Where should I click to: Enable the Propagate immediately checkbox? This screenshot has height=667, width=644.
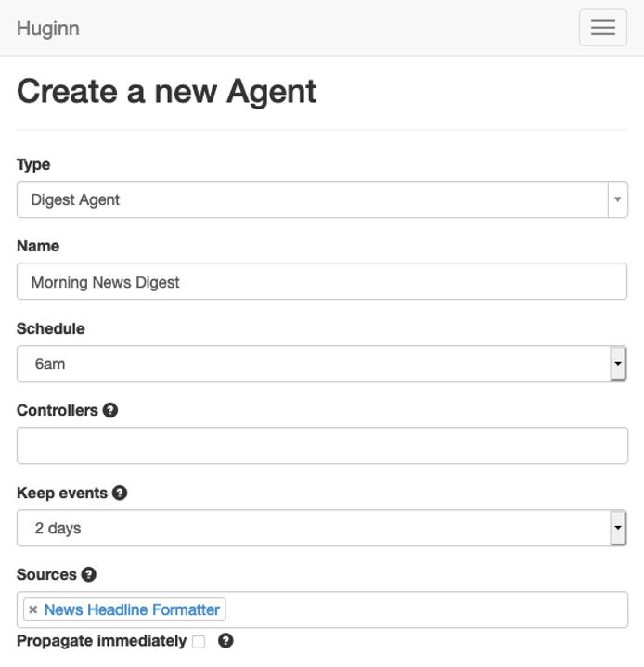pyautogui.click(x=199, y=642)
